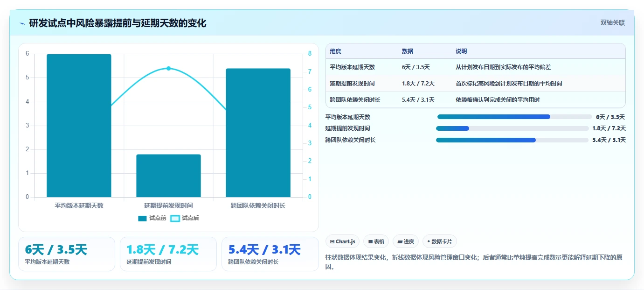Click the panel title 研发试点中风险暴露提前与延期天数的变化

coord(118,23)
